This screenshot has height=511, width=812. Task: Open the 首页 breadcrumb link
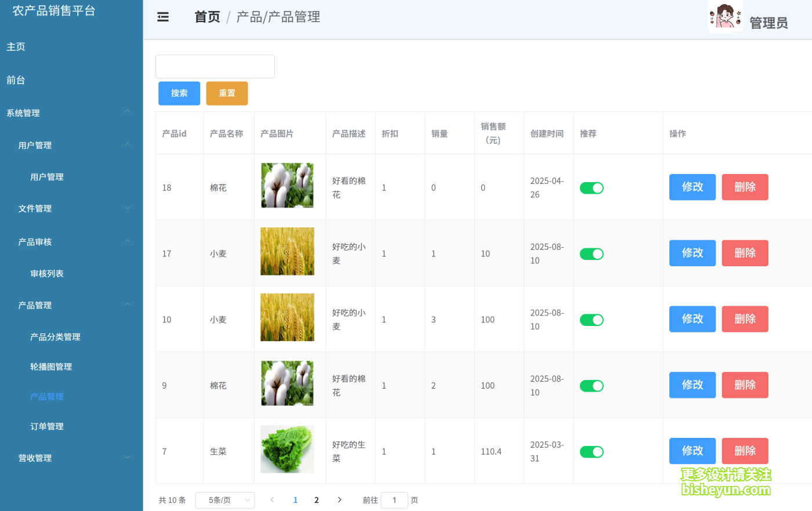pyautogui.click(x=206, y=17)
